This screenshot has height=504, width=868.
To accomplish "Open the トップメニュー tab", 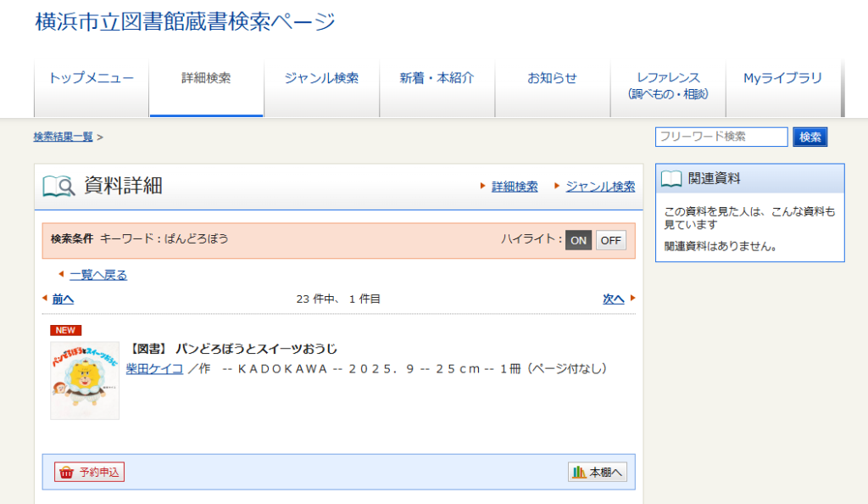I will (92, 79).
